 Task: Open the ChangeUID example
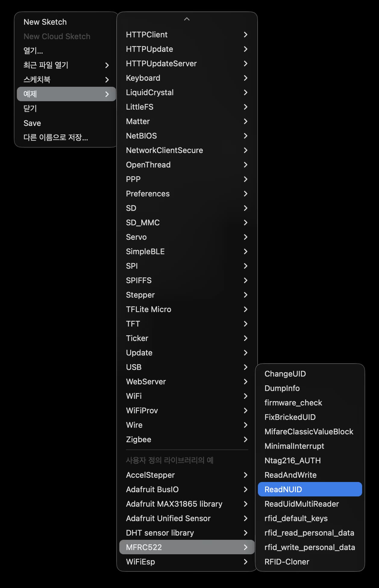coord(285,374)
